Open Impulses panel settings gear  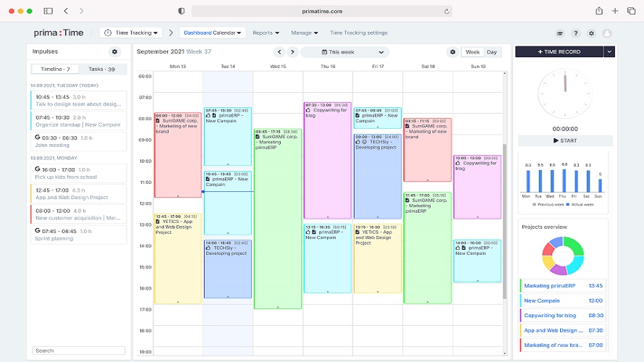click(114, 52)
